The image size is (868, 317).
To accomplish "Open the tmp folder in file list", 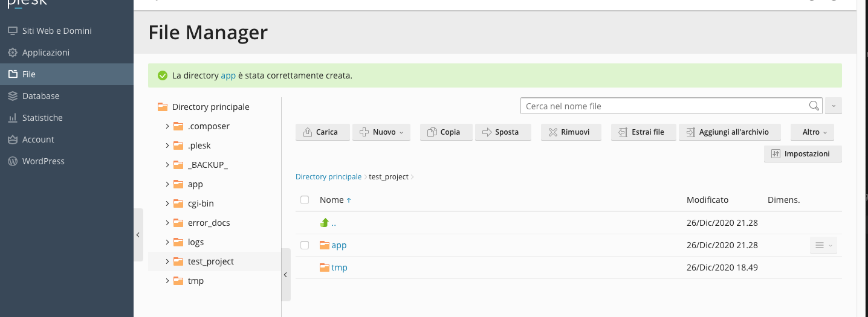I will [339, 267].
